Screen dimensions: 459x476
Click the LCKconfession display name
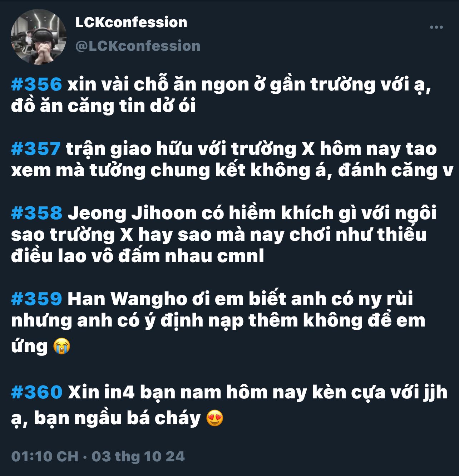(x=131, y=23)
